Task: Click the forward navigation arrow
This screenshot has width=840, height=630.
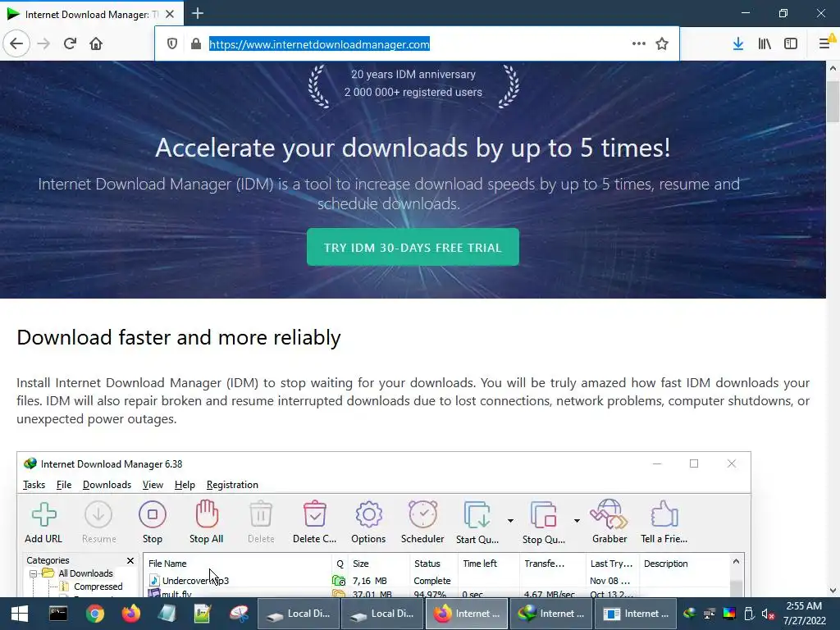Action: click(x=43, y=43)
